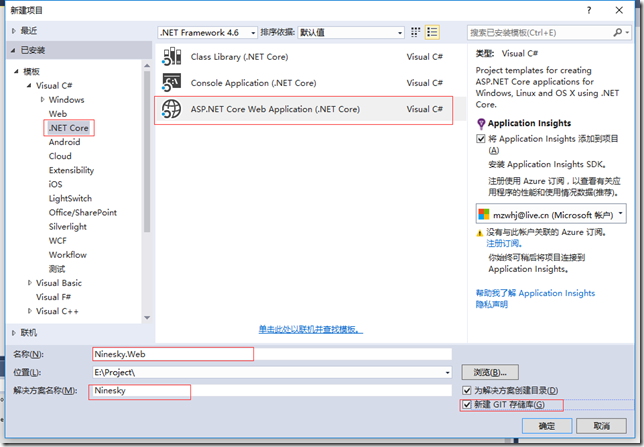
Task: Select the LightSwitch category
Action: 70,198
